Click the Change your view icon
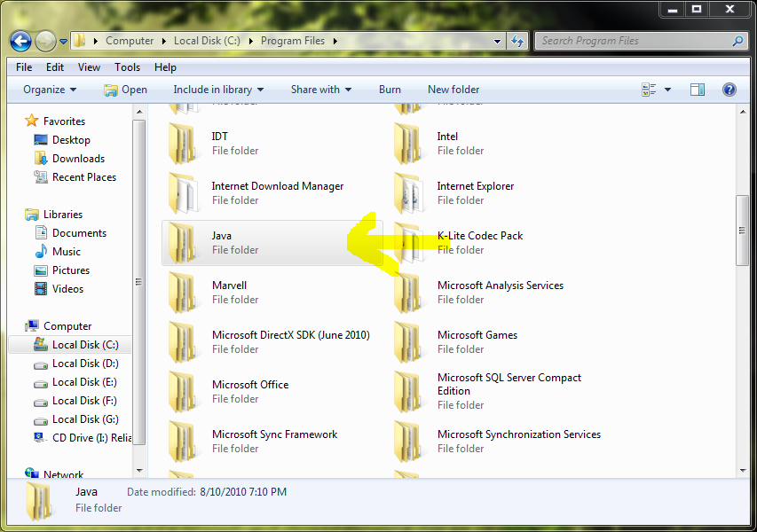The height and width of the screenshot is (532, 757). (x=649, y=90)
